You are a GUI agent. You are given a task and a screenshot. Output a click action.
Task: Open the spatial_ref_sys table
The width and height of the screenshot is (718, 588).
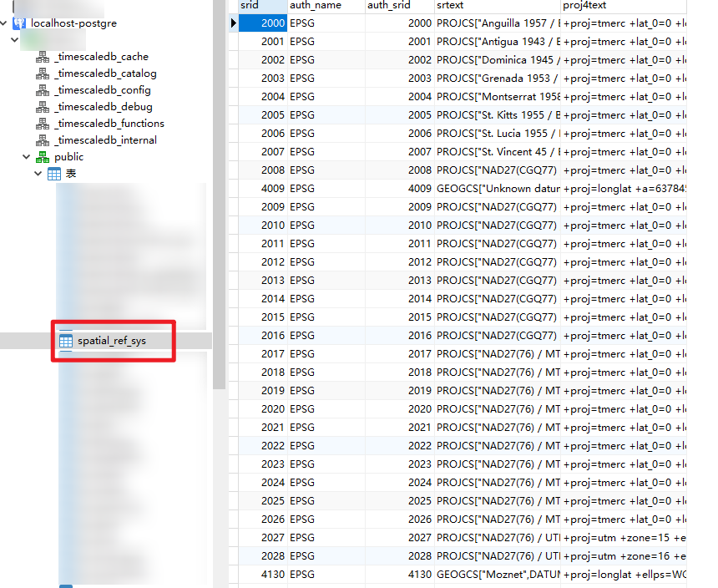(x=111, y=341)
